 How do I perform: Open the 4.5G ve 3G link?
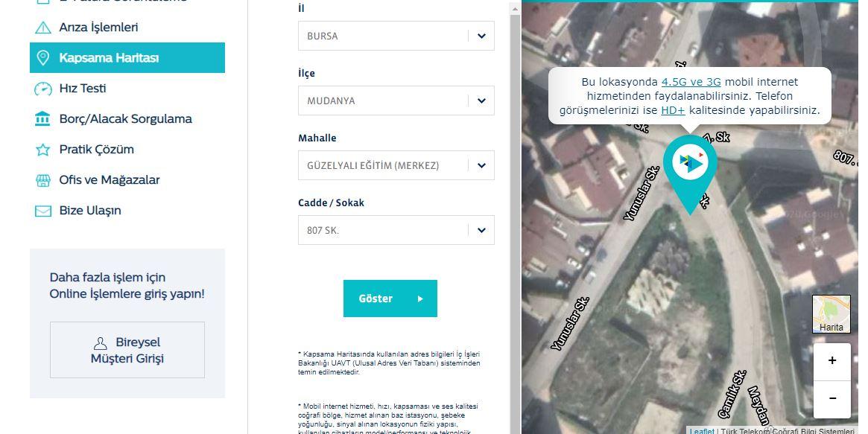click(x=691, y=82)
